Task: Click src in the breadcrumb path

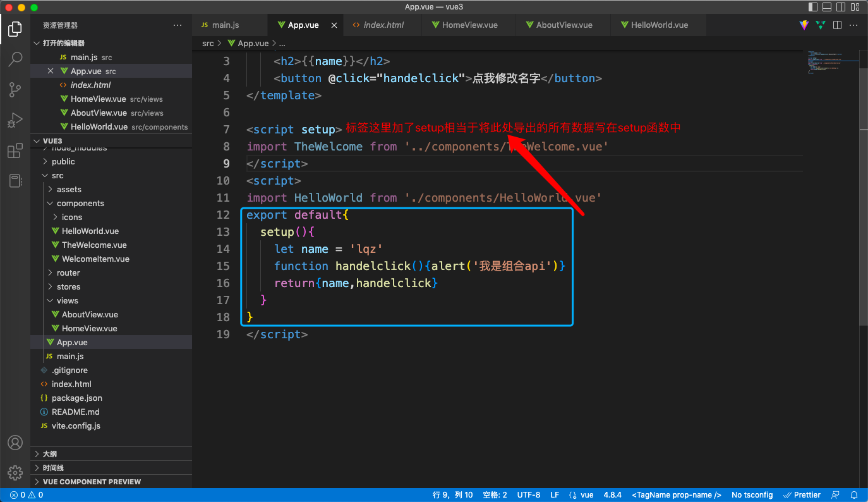Action: click(x=208, y=44)
